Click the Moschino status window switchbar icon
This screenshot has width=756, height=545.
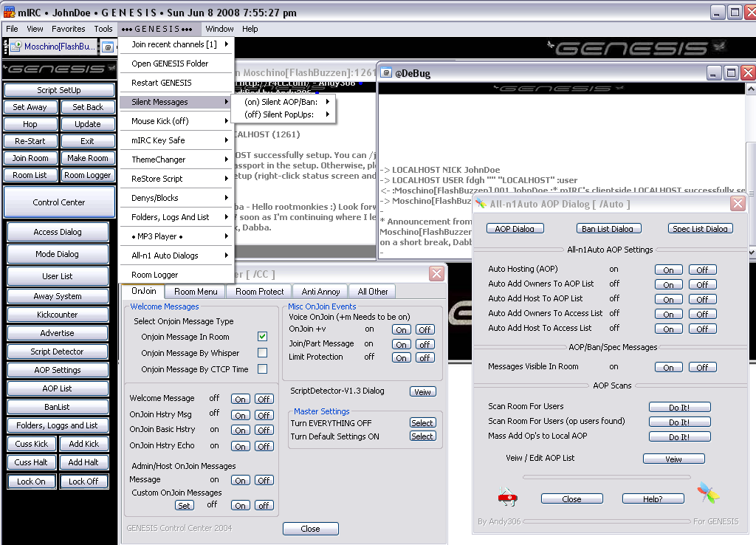16,47
